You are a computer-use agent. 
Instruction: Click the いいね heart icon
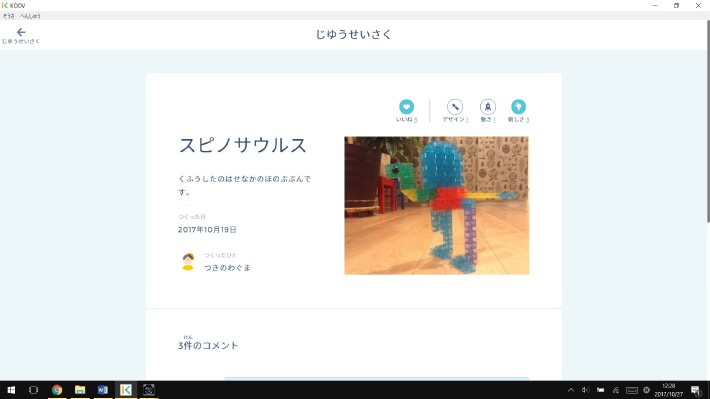pyautogui.click(x=406, y=106)
